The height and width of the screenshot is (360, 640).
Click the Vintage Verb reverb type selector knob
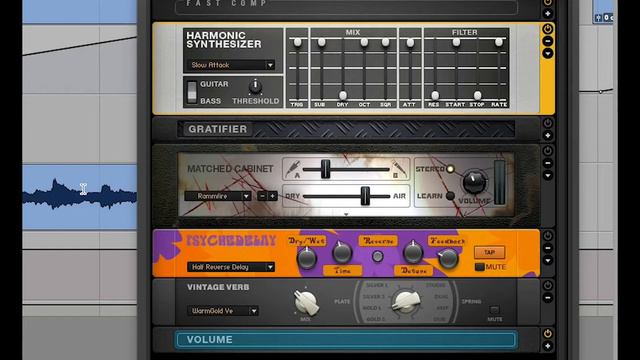[x=406, y=302]
